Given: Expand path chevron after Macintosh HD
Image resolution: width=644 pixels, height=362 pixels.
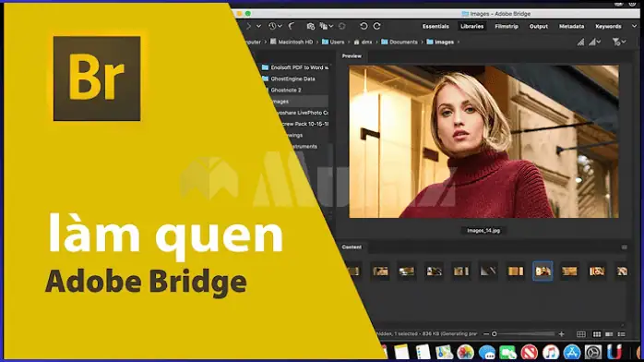Looking at the screenshot, I should [x=317, y=42].
